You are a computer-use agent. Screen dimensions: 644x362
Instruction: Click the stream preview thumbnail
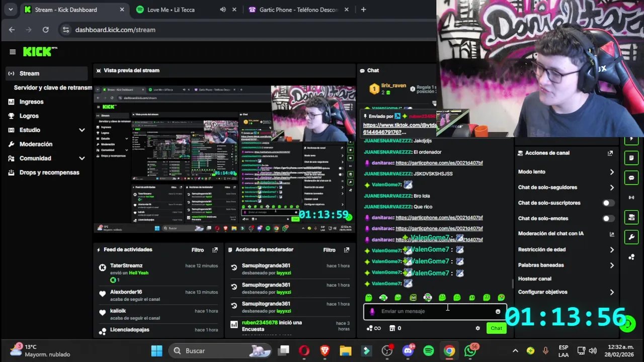(224, 158)
